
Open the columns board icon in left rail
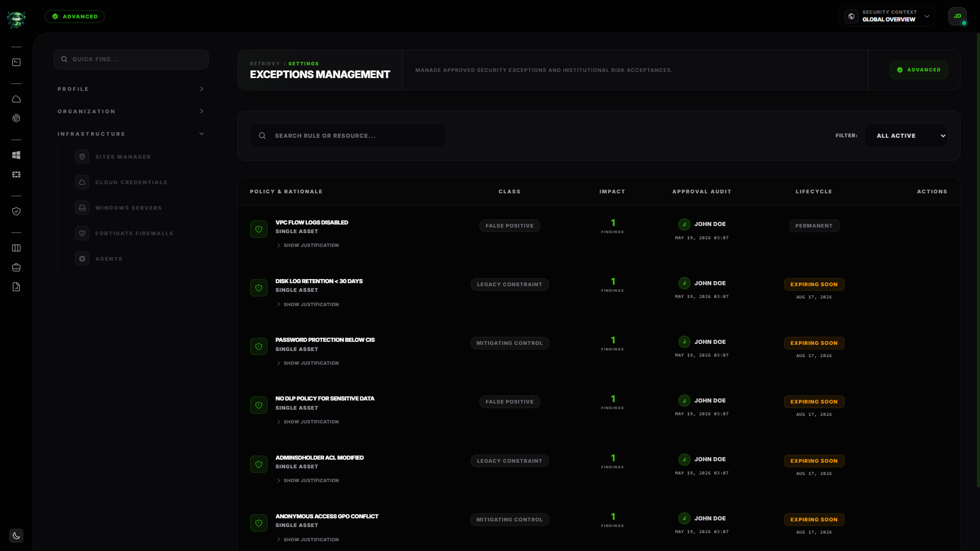pyautogui.click(x=16, y=248)
